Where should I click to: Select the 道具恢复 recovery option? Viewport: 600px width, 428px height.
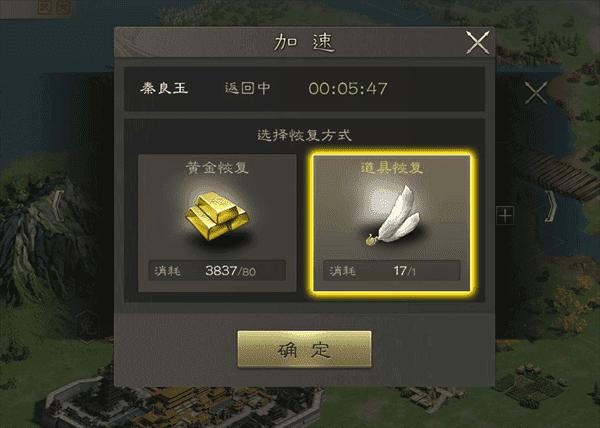(392, 223)
